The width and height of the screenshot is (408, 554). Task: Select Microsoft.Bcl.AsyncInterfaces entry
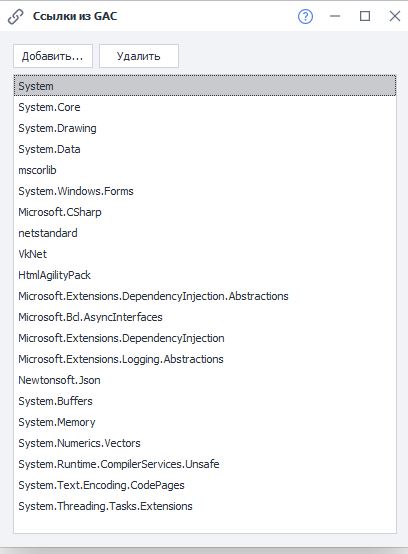(205, 317)
